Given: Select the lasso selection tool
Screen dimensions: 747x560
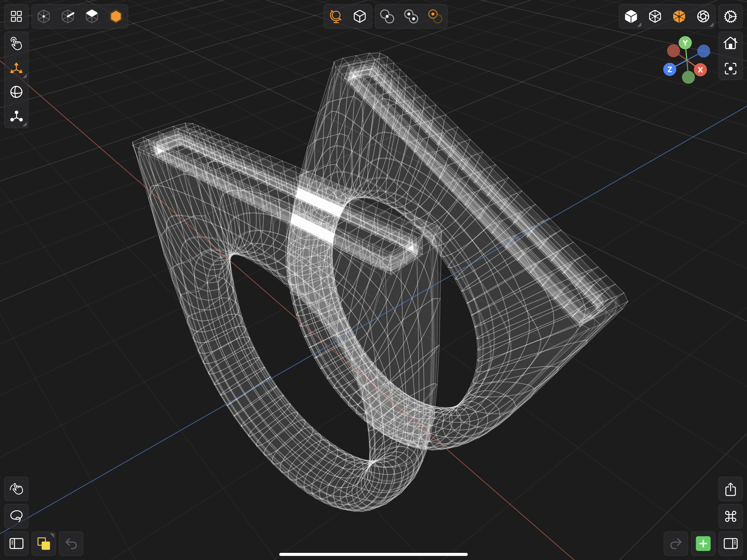Looking at the screenshot, I should (16, 516).
